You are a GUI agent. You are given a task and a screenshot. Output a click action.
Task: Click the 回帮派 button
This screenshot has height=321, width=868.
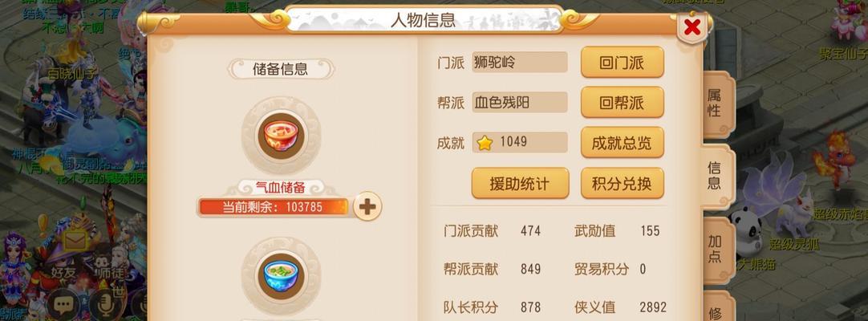point(623,103)
